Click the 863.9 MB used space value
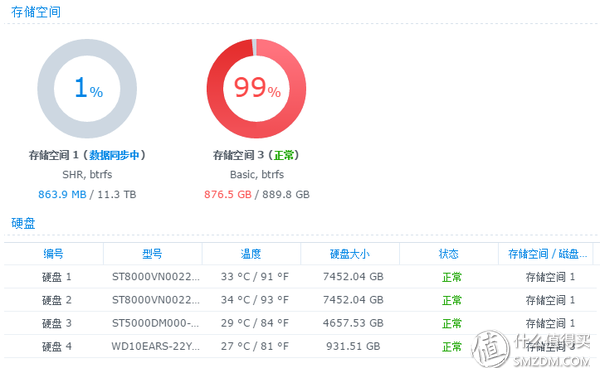Image resolution: width=600 pixels, height=378 pixels. point(62,194)
